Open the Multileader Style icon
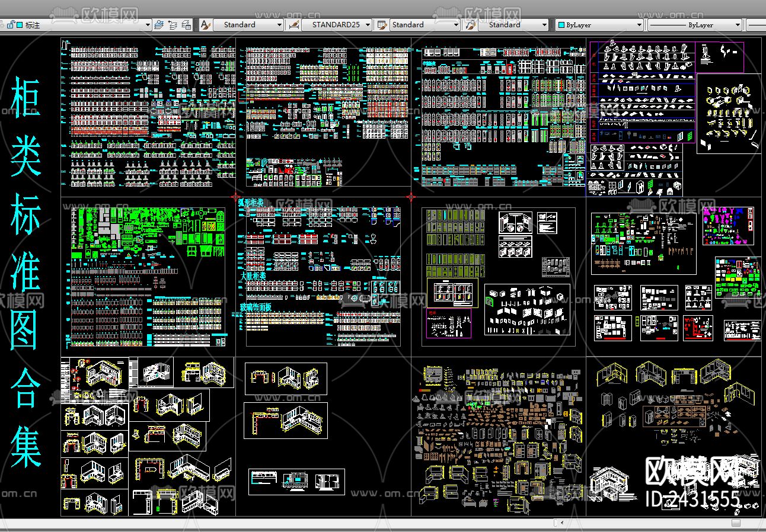This screenshot has height=532, width=766. pyautogui.click(x=470, y=25)
